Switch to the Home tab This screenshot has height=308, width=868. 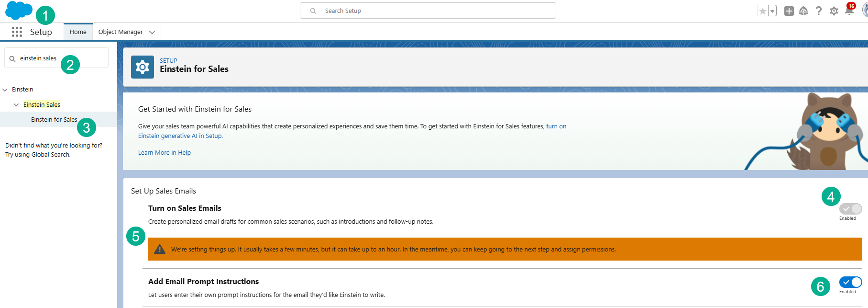click(78, 32)
